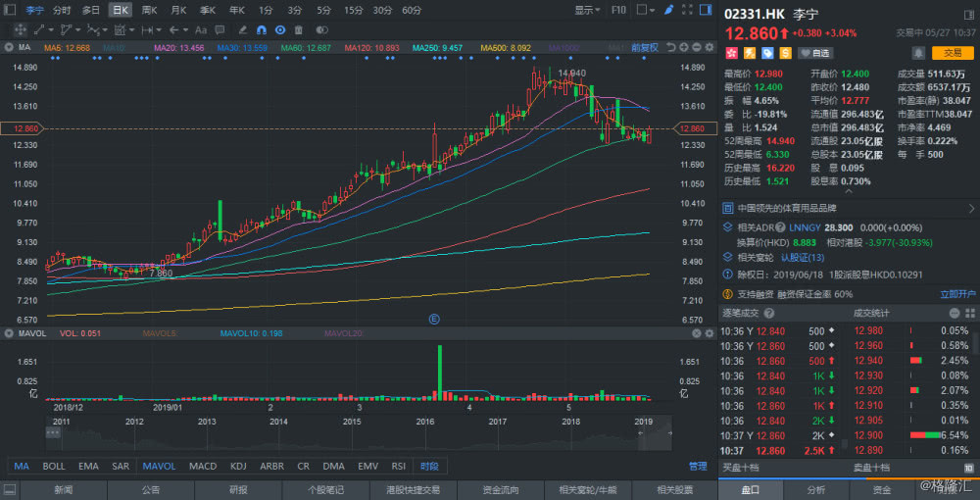Screen dimensions: 980x500
Task: Toggle the right side panel icon
Action: [706, 10]
